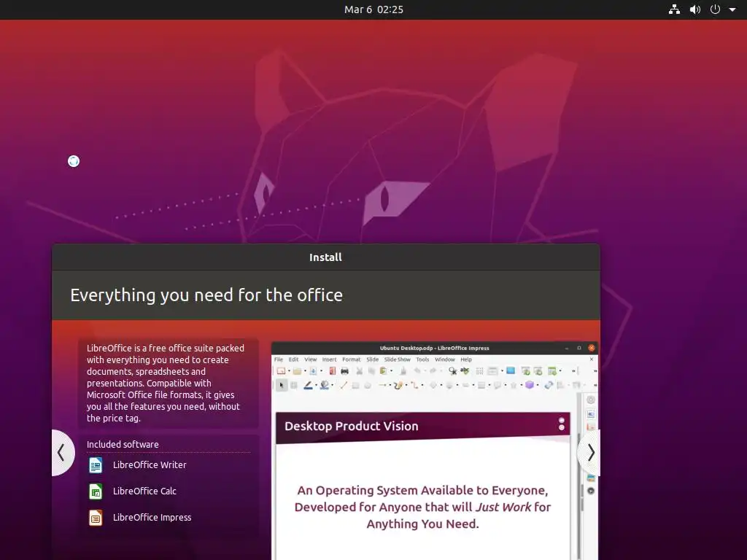
Task: Select the Rectangle tool in Impress toolbar
Action: 355,385
